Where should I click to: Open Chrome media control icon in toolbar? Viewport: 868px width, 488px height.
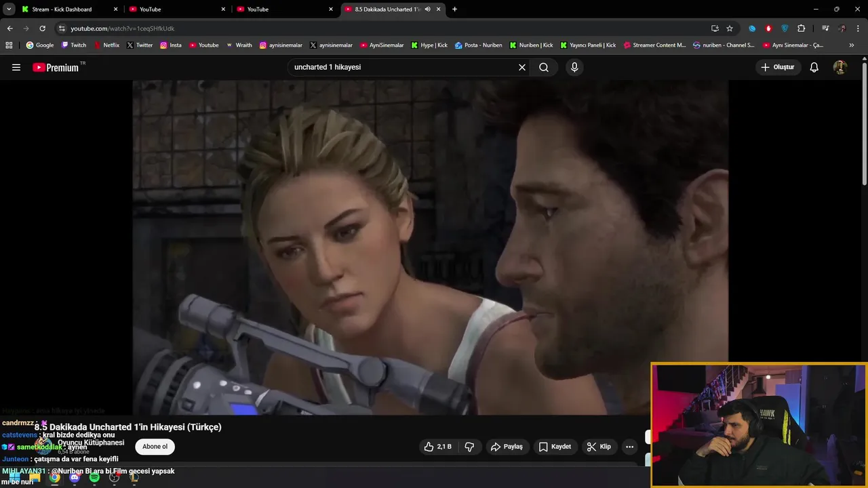tap(825, 28)
